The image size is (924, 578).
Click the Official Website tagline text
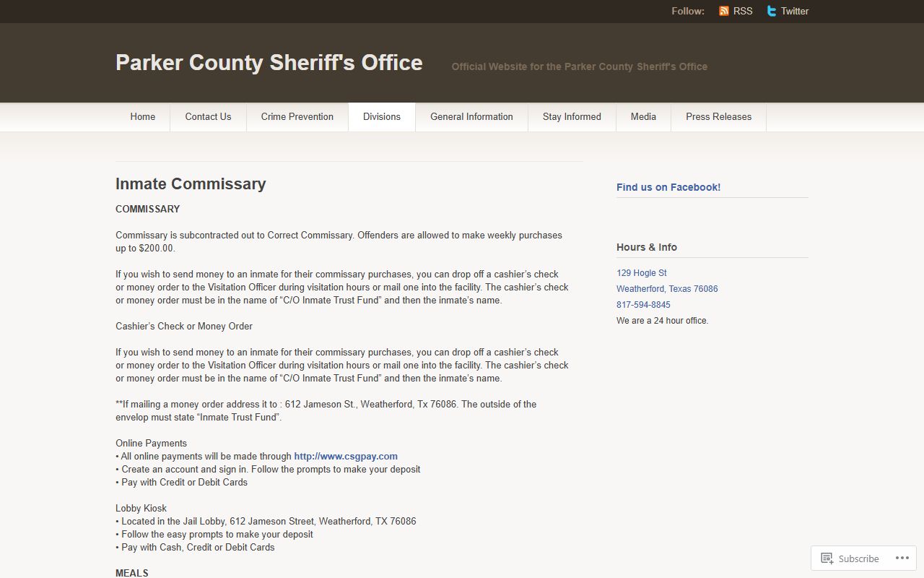pos(580,66)
